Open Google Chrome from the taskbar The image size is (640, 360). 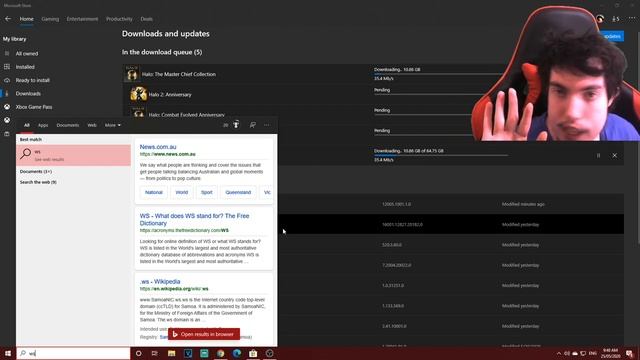point(220,353)
